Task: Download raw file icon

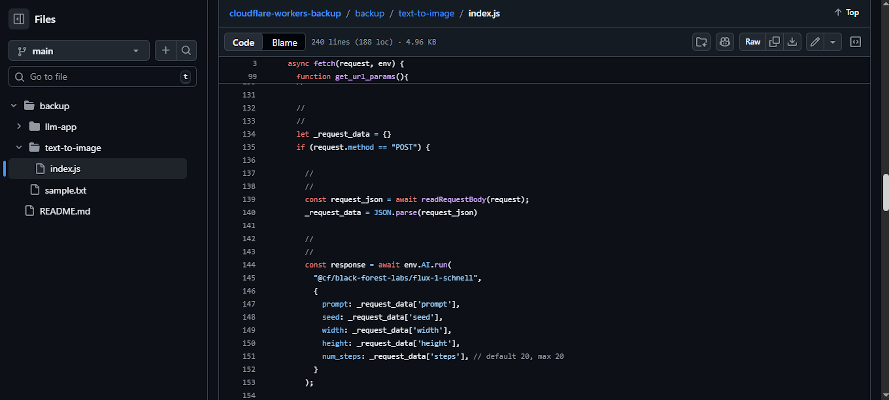Action: click(792, 42)
